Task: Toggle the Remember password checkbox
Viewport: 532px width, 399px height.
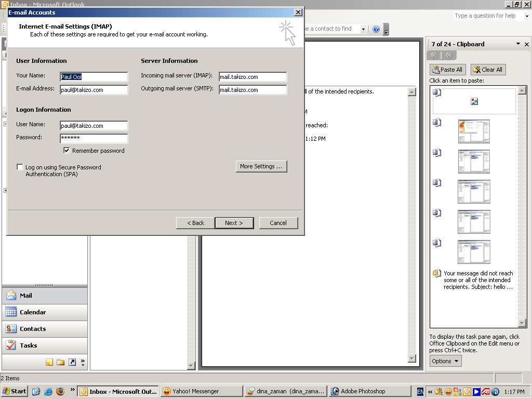Action: 66,150
